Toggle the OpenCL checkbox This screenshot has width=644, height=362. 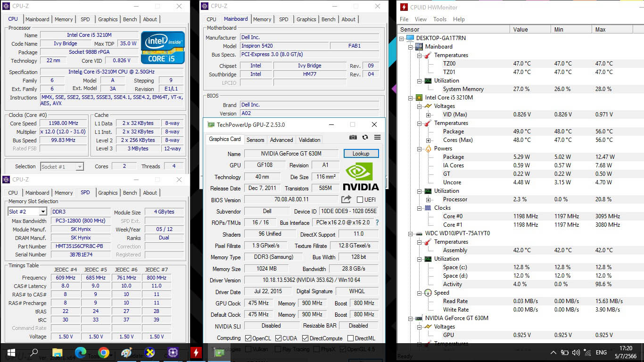click(x=248, y=338)
